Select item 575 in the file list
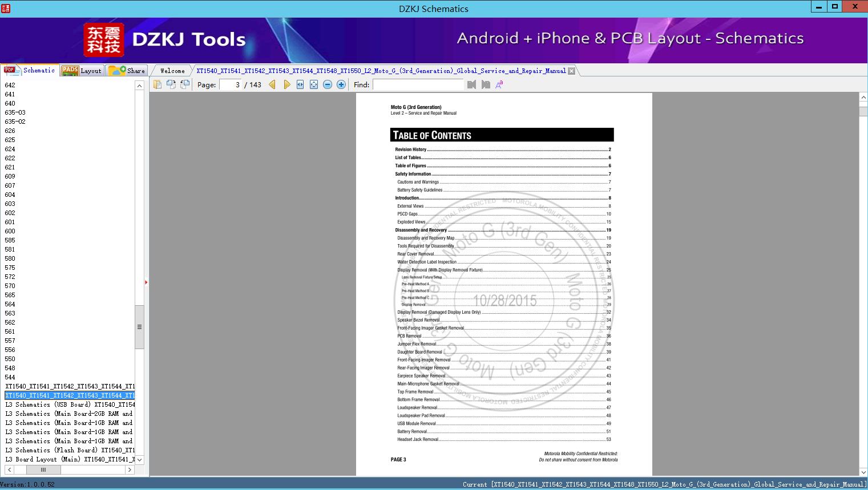The width and height of the screenshot is (868, 490). (x=10, y=268)
